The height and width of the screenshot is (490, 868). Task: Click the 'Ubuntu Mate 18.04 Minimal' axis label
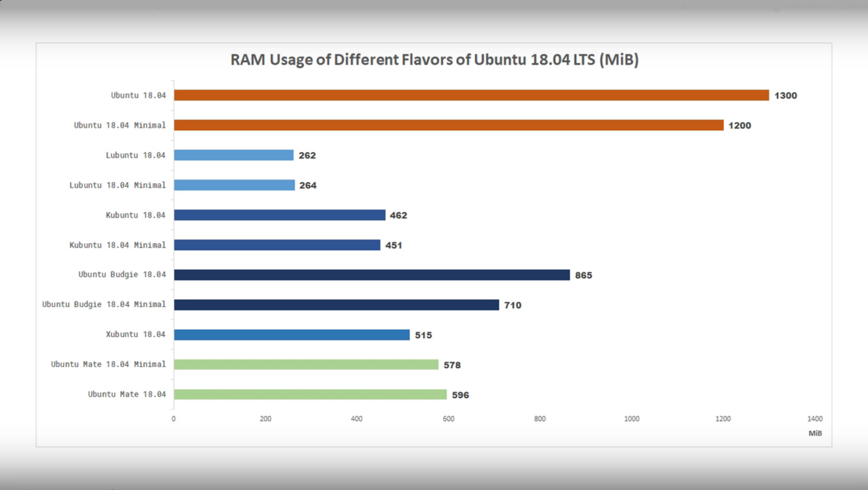[109, 365]
